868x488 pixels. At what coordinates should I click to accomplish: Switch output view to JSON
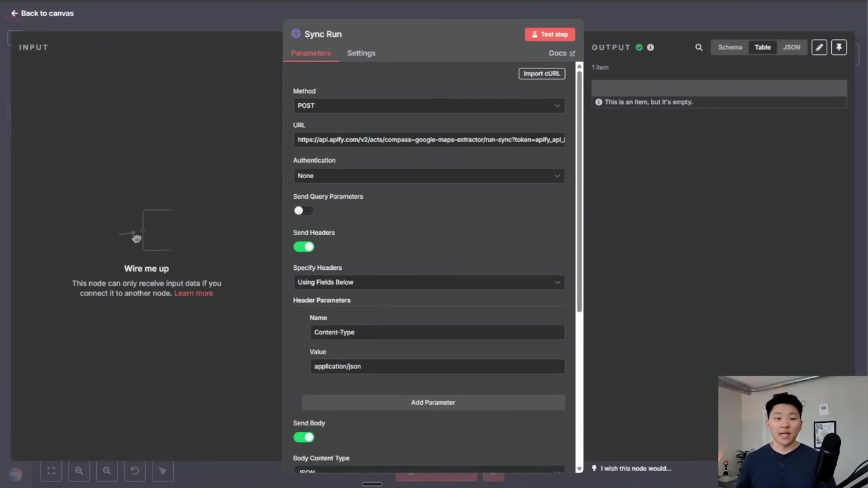coord(792,47)
